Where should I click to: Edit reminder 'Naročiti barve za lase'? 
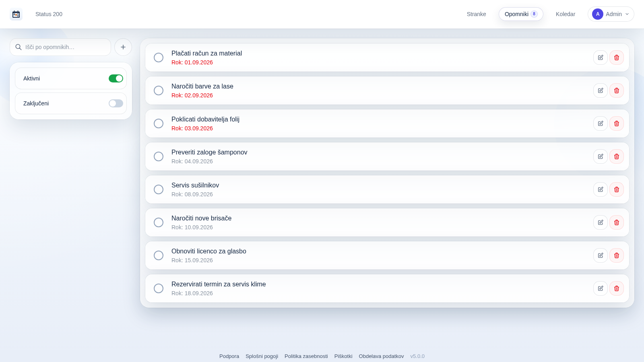pyautogui.click(x=601, y=90)
